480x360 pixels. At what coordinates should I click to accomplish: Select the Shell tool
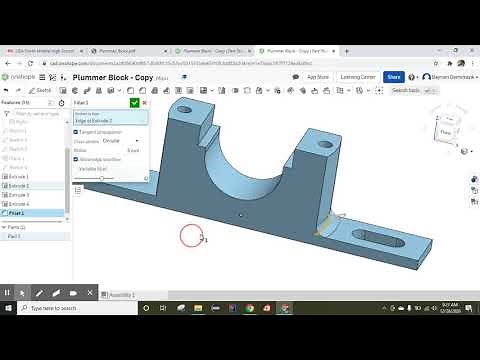[178, 90]
